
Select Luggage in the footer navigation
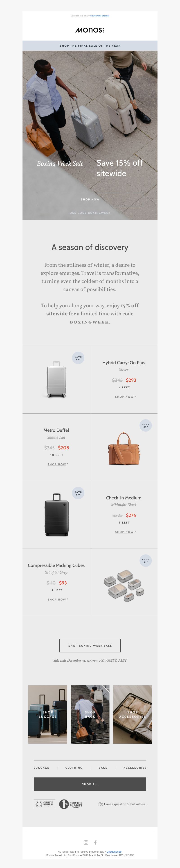pos(41,768)
